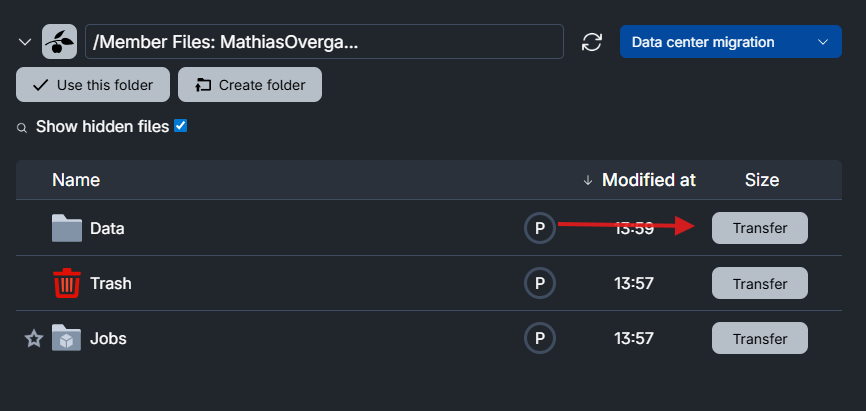This screenshot has height=411, width=866.
Task: Click the provider logo icon beside path
Action: coord(59,42)
